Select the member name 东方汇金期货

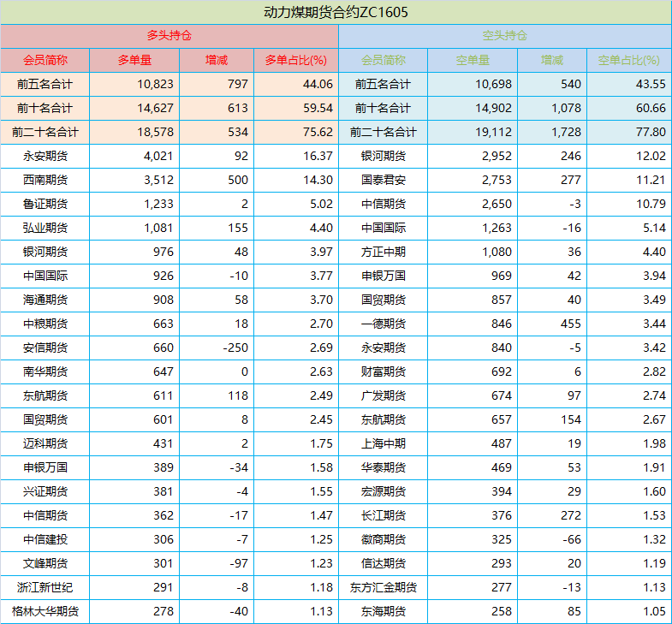[x=384, y=588]
